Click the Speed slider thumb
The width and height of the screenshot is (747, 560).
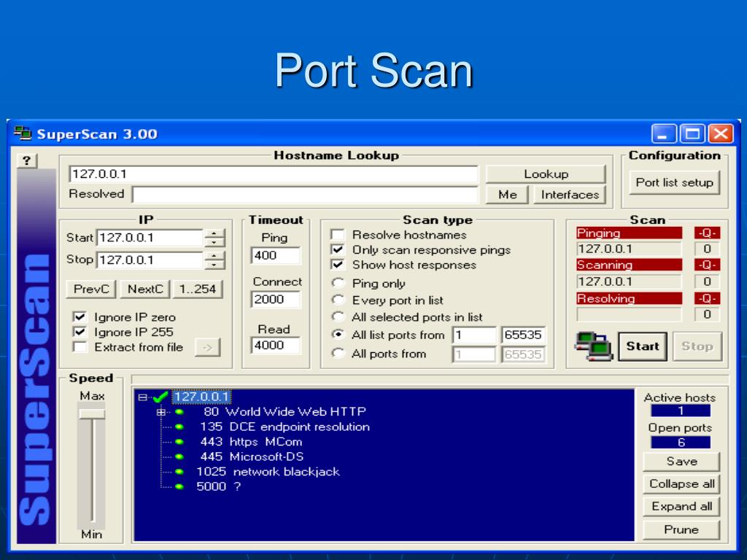(92, 414)
